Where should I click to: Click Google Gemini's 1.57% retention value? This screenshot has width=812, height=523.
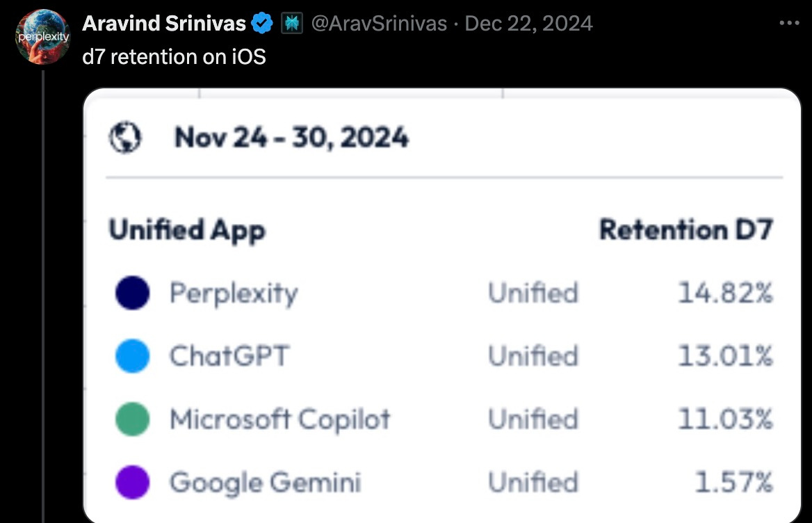tap(734, 483)
